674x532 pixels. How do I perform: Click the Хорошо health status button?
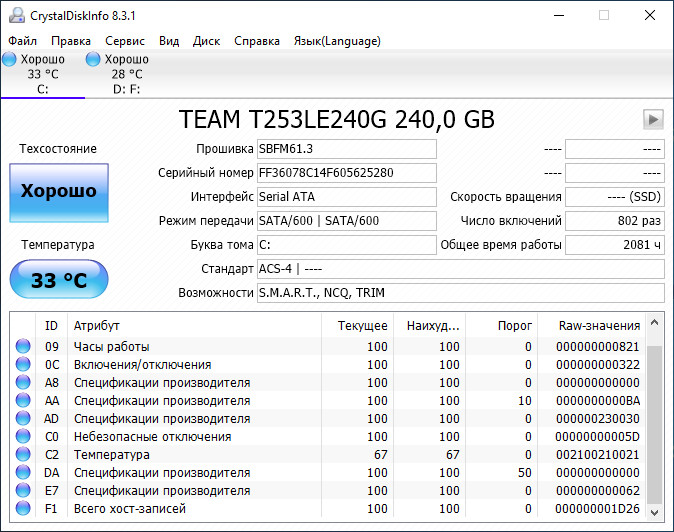(59, 193)
